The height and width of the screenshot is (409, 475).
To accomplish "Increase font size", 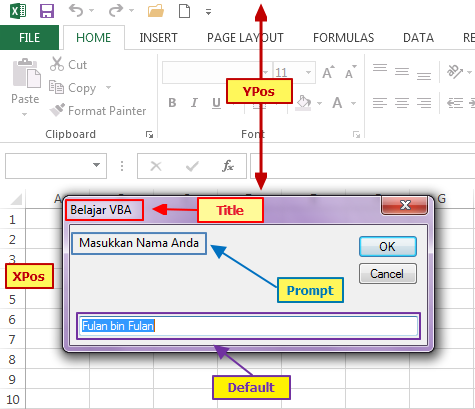I will (x=328, y=72).
